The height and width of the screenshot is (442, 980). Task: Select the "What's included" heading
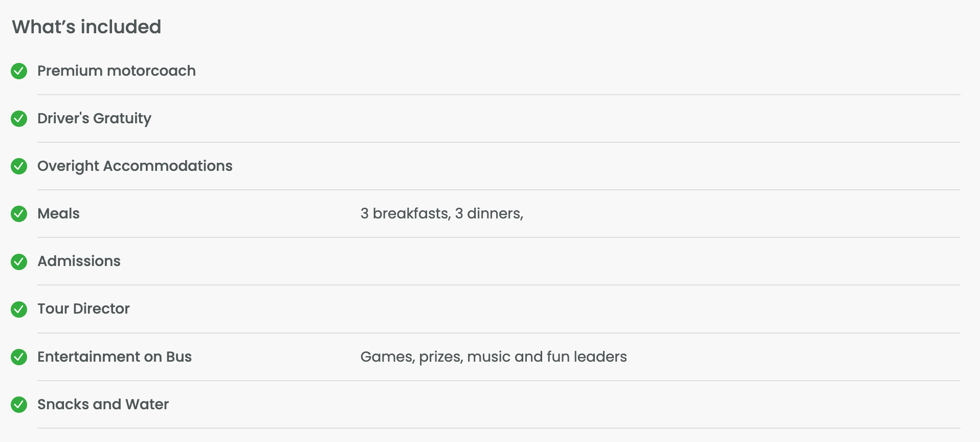click(86, 27)
